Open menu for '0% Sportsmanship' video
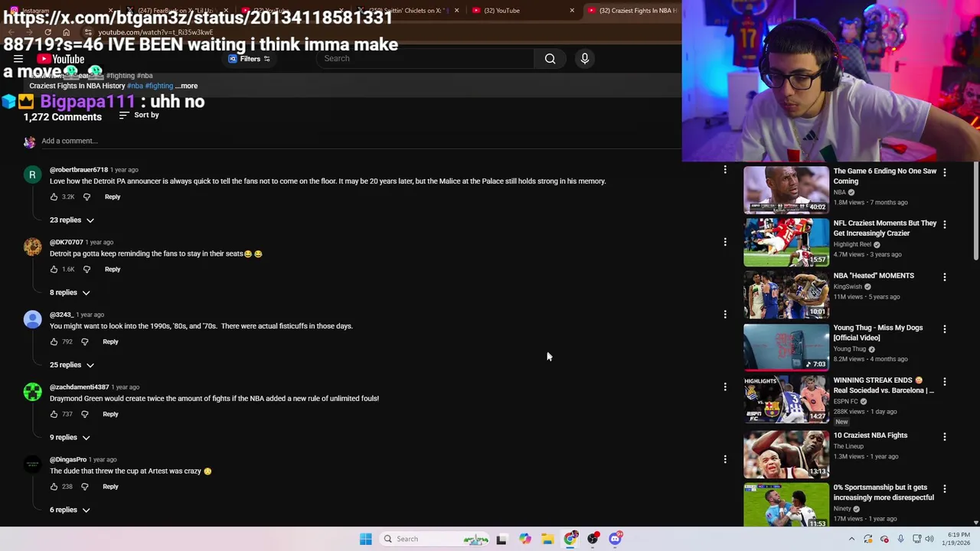This screenshot has width=980, height=551. pos(945,488)
